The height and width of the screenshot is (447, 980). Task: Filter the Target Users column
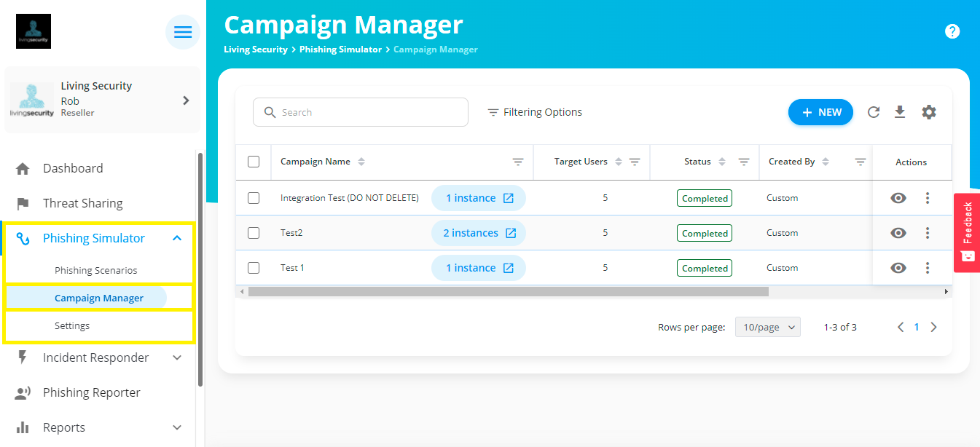[635, 162]
